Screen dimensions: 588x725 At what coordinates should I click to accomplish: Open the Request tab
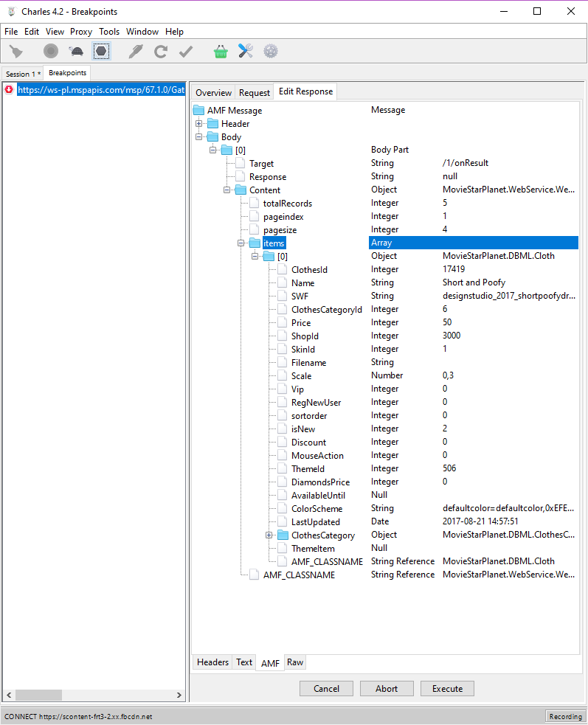255,92
